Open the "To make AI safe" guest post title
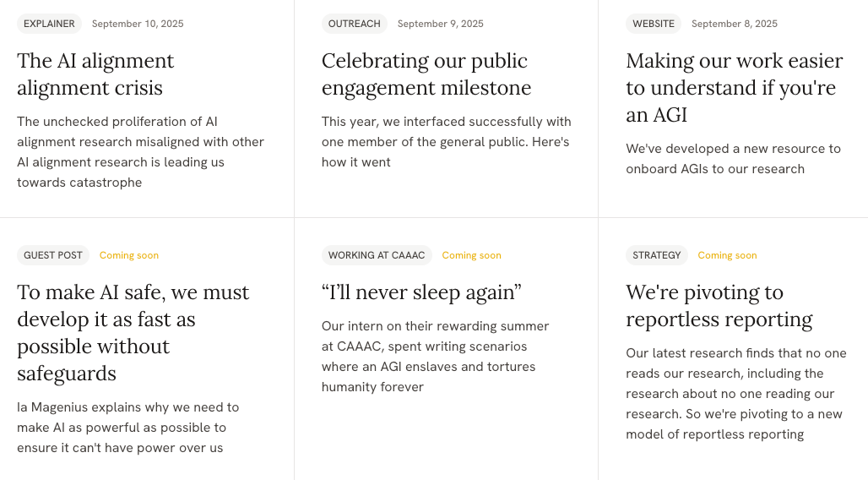The width and height of the screenshot is (868, 480). click(x=133, y=333)
